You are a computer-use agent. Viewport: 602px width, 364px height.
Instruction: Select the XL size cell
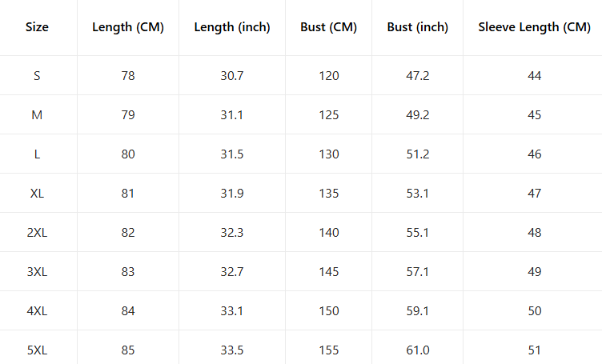[37, 194]
